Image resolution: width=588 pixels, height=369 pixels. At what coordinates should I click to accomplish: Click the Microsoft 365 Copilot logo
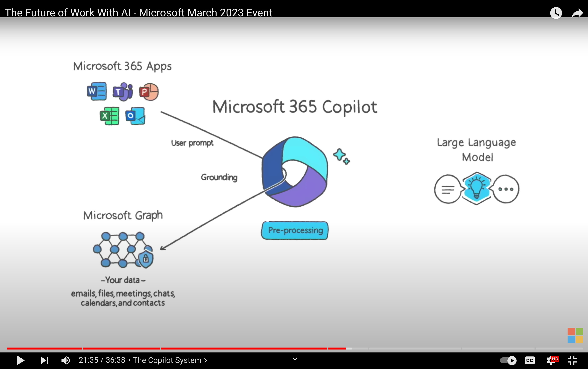295,172
